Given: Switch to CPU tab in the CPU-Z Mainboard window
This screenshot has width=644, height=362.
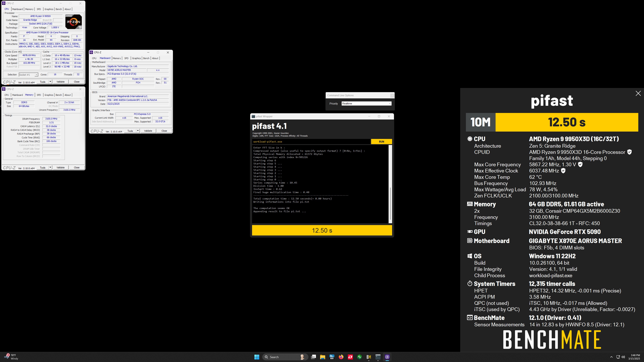Looking at the screenshot, I should coord(94,58).
